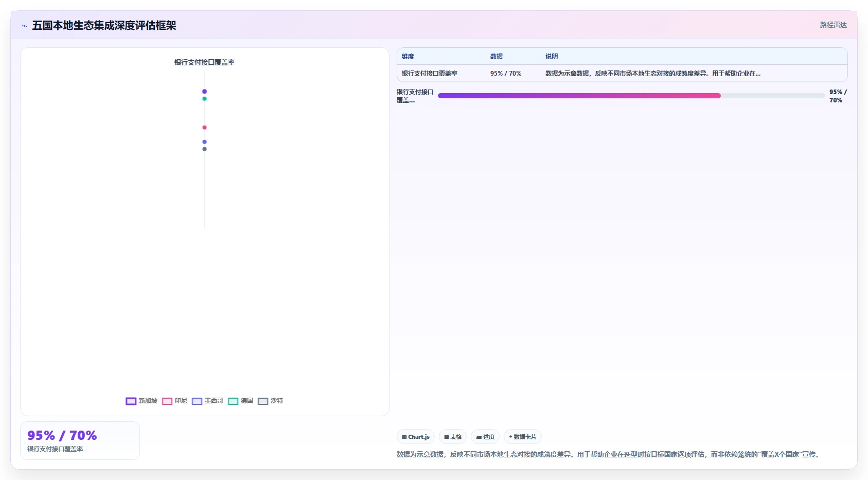Open the 路径雷达 link in header
Screen dimensions: 868x480
833,25
